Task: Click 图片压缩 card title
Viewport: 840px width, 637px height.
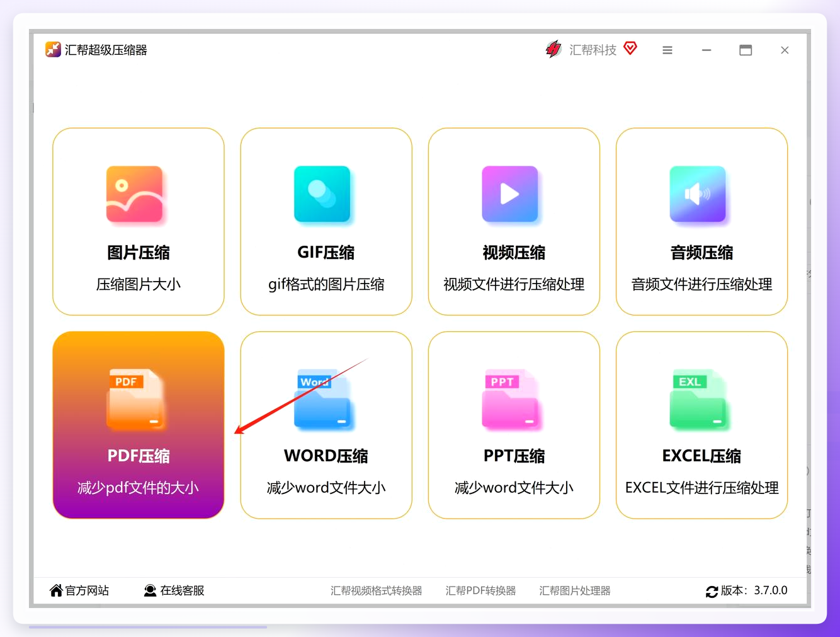Action: pos(139,253)
